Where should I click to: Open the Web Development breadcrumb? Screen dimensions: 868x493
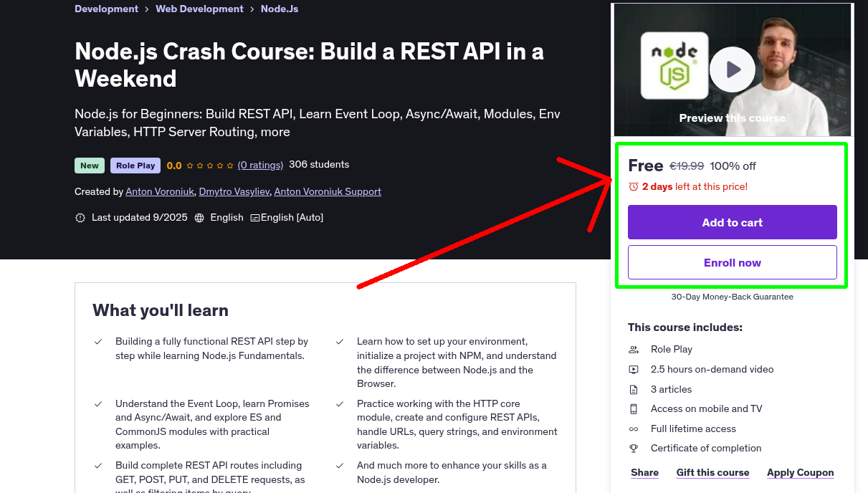coord(199,9)
